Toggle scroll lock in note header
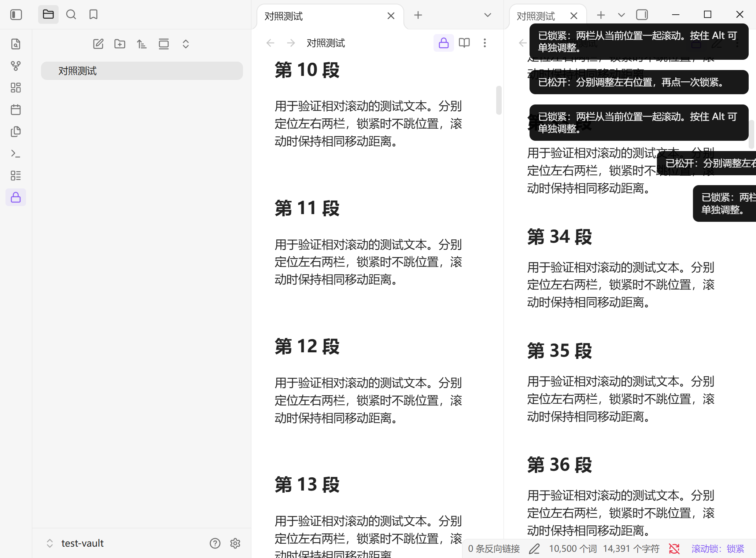 coord(444,43)
